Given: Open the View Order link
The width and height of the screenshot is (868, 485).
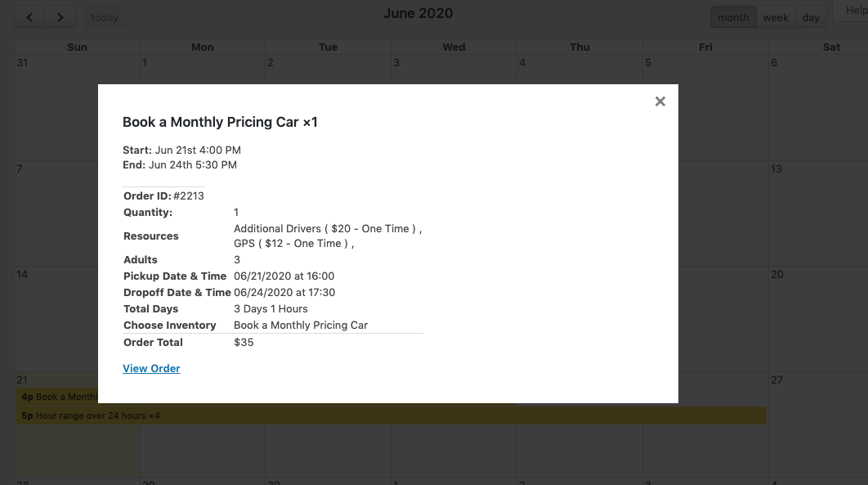Looking at the screenshot, I should click(151, 369).
